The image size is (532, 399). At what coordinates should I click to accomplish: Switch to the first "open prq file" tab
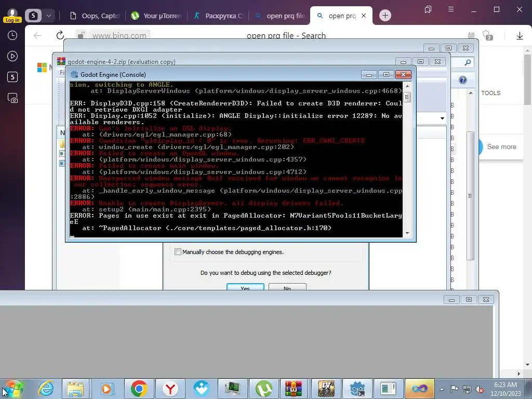coord(280,16)
